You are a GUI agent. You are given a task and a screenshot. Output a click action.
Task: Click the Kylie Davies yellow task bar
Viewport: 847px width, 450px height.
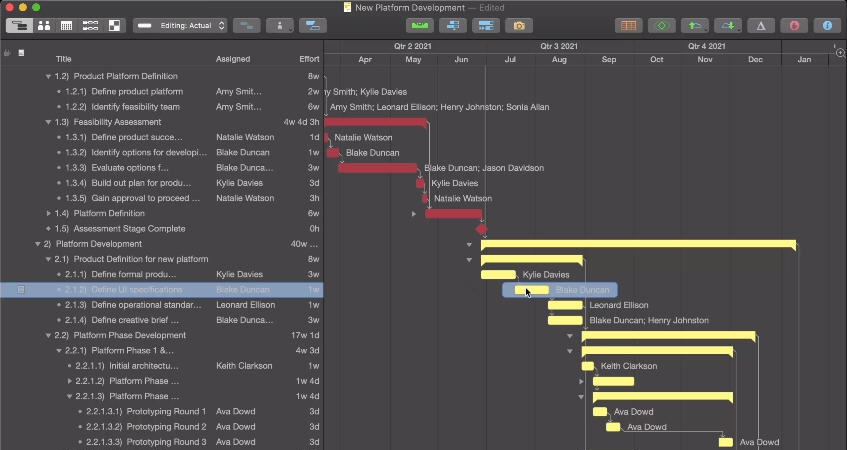click(498, 274)
